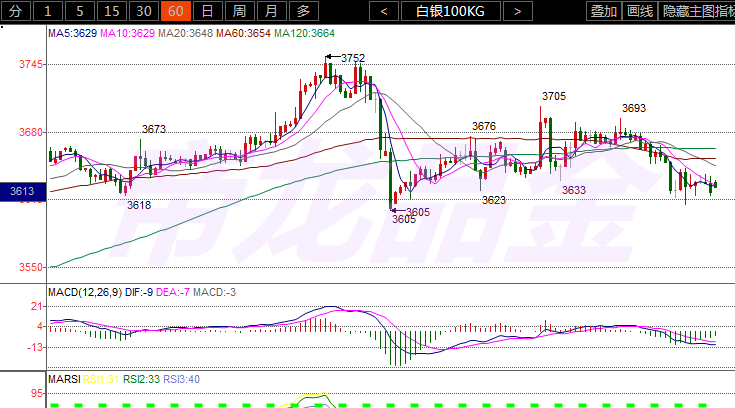Switch to daily 日 chart
This screenshot has height=408, width=735.
pos(206,12)
